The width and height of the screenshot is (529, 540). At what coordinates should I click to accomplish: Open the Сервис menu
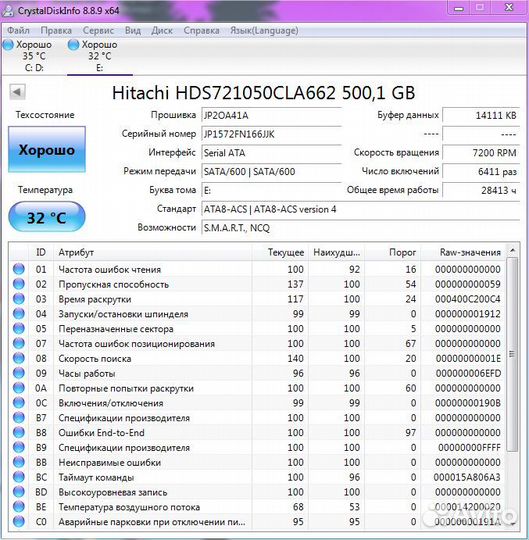98,31
